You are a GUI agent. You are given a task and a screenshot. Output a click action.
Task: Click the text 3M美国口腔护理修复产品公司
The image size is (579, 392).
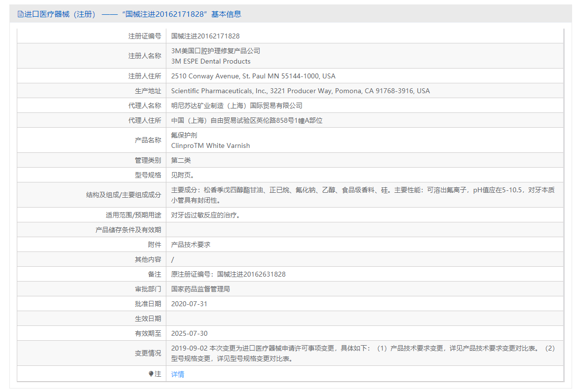216,51
